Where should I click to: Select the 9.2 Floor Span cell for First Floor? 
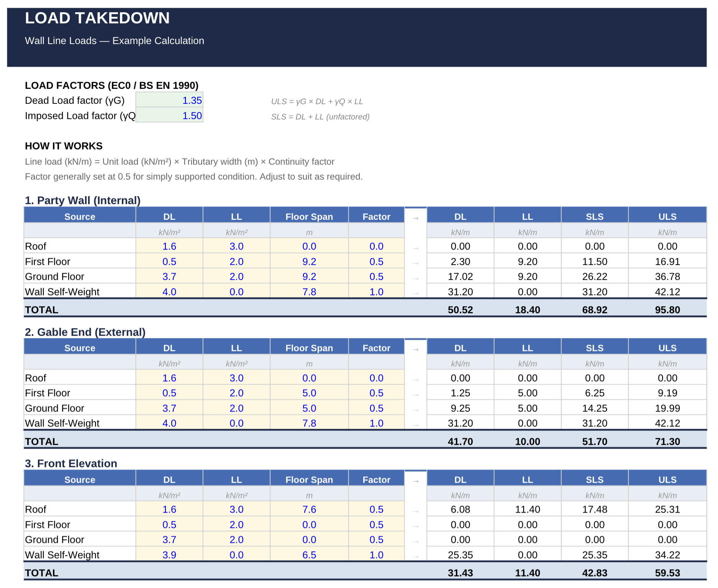tap(309, 261)
